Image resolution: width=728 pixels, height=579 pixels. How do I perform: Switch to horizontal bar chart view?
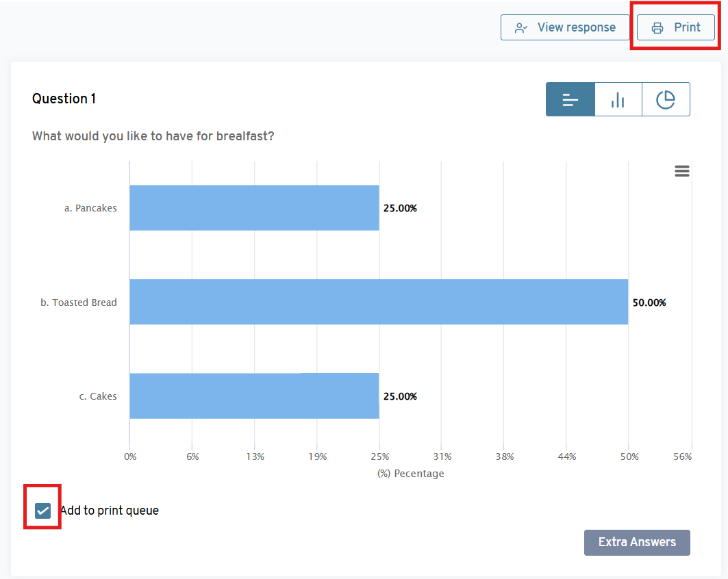pyautogui.click(x=570, y=100)
